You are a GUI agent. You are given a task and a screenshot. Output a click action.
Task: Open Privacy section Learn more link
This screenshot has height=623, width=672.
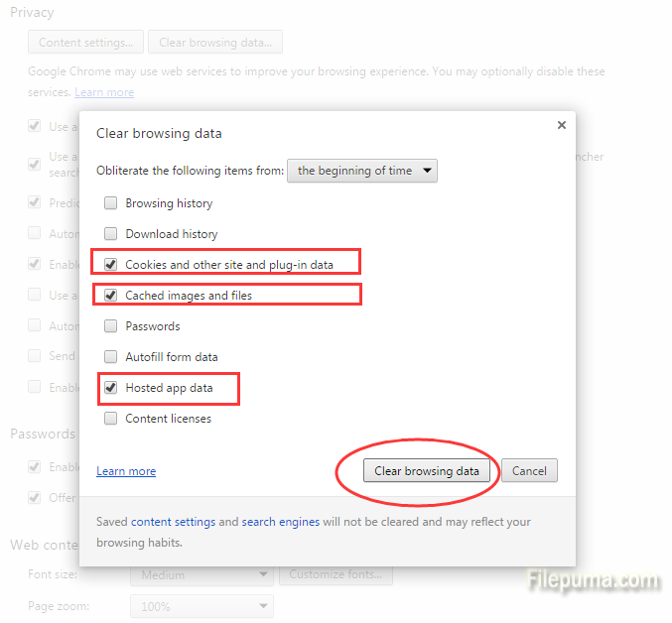(104, 92)
